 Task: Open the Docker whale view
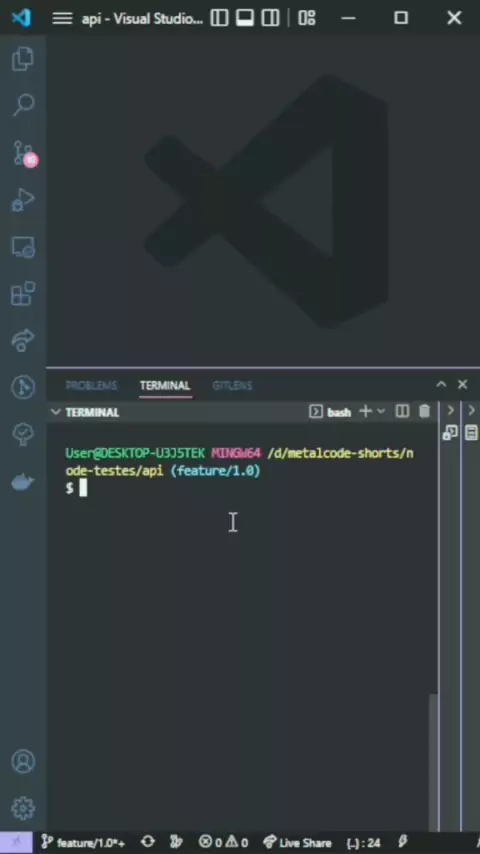(23, 482)
